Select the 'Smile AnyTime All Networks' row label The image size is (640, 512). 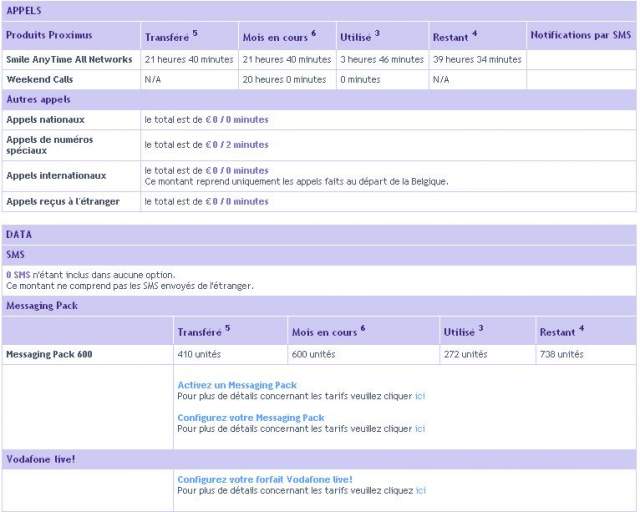pyautogui.click(x=69, y=60)
